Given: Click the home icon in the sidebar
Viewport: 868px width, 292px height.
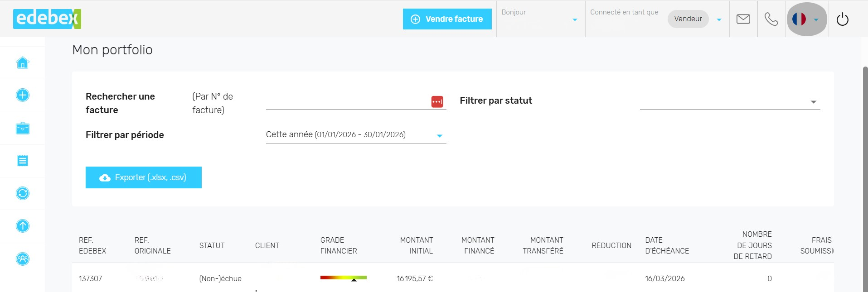Looking at the screenshot, I should click(23, 62).
